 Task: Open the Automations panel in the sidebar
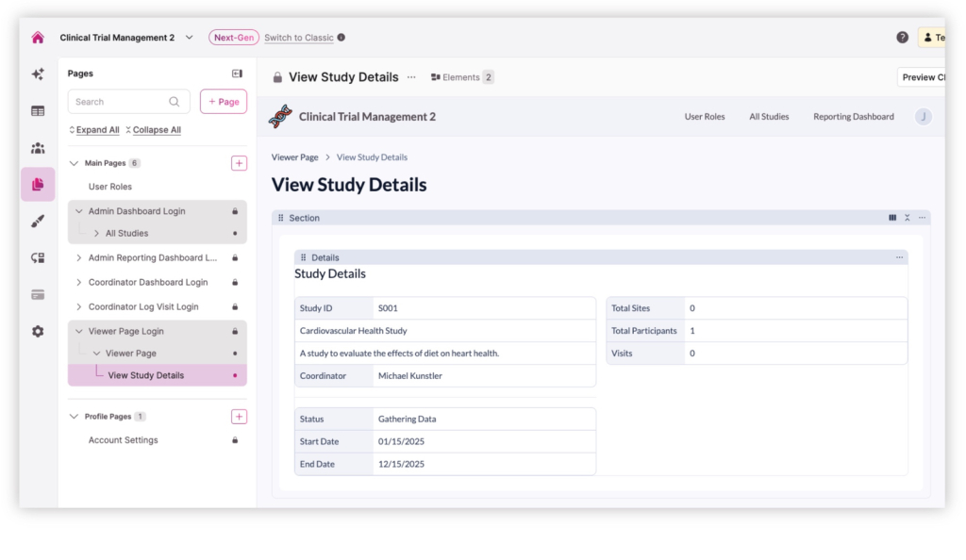click(37, 258)
